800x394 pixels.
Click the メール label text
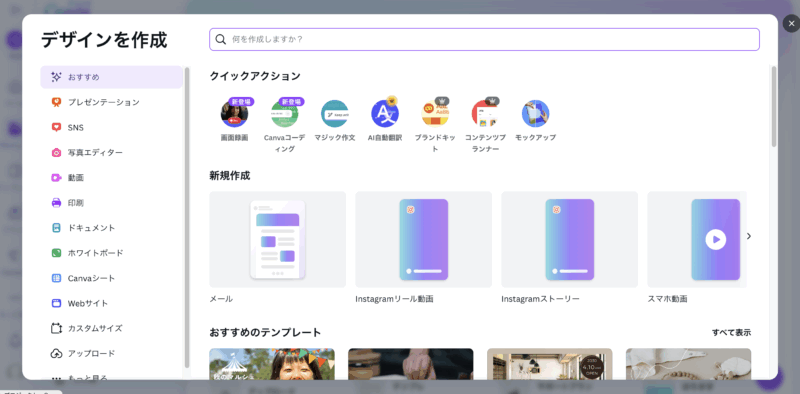[221, 299]
